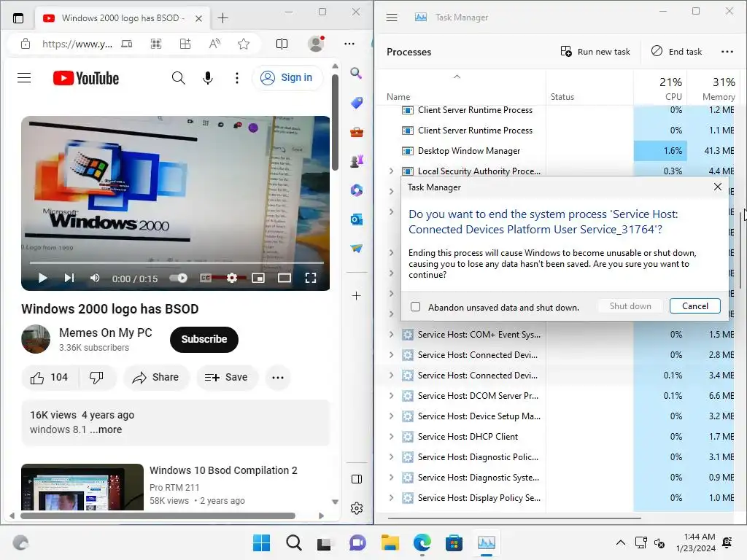The height and width of the screenshot is (560, 747).
Task: Dislike the video thumbs-down button
Action: pos(97,378)
